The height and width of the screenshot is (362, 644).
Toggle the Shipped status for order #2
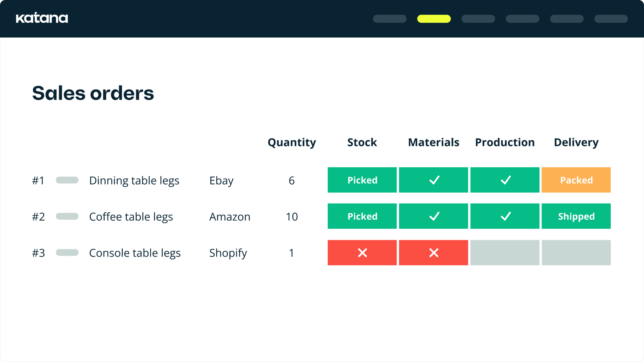click(x=576, y=216)
